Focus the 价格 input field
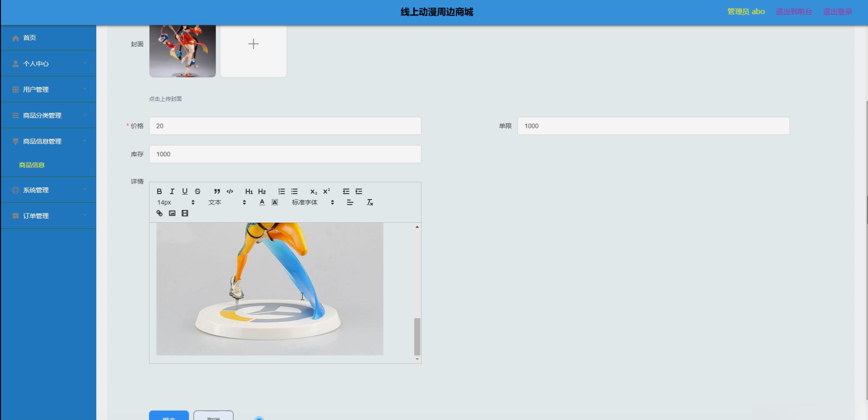 click(x=285, y=126)
